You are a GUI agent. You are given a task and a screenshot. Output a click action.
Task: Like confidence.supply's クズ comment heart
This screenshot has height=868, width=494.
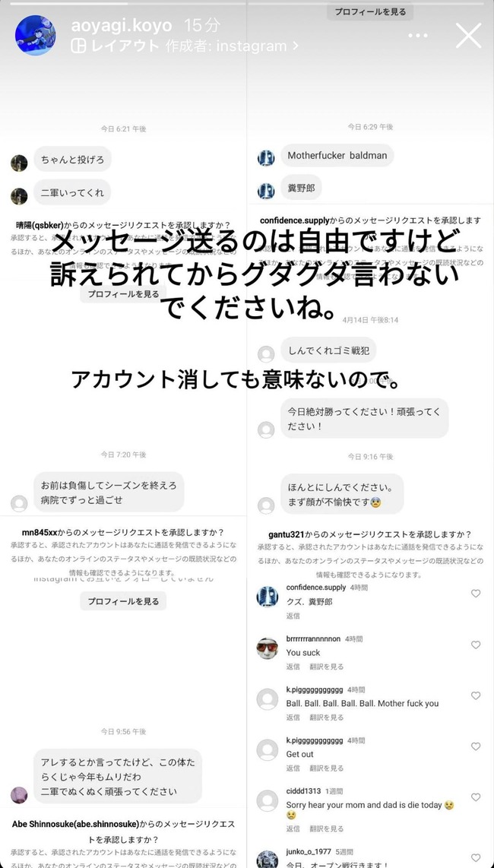click(x=475, y=594)
